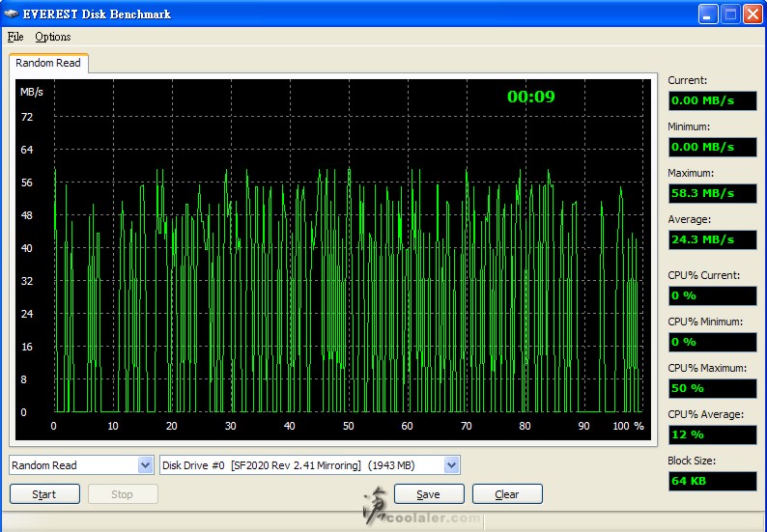Screen dimensions: 767x532
Task: Minimize the EVEREST Disk Benchmark window
Action: pyautogui.click(x=708, y=14)
